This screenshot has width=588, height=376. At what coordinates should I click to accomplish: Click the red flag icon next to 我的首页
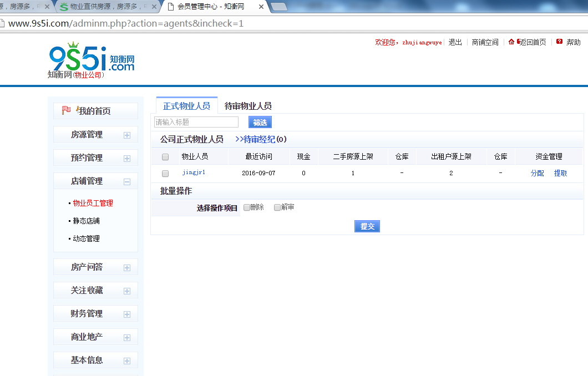tap(66, 110)
